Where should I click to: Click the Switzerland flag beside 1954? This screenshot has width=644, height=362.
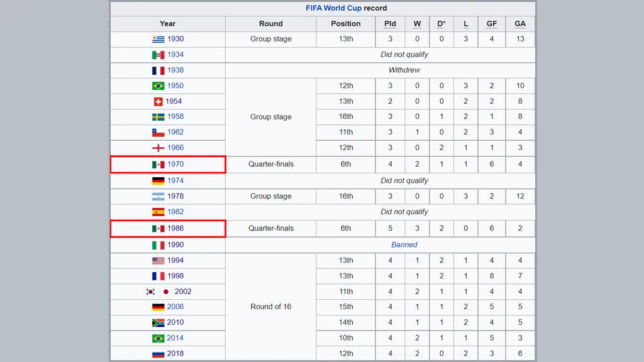pyautogui.click(x=158, y=101)
